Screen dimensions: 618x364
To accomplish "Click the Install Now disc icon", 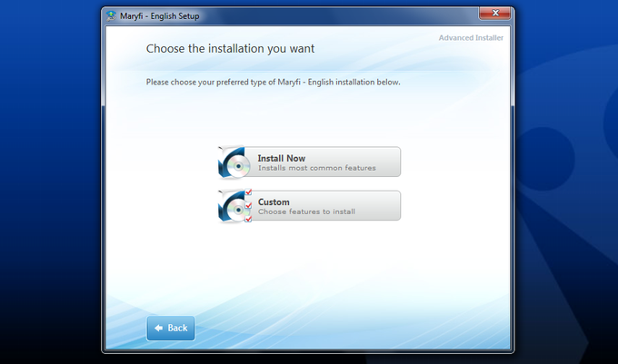I will (233, 162).
